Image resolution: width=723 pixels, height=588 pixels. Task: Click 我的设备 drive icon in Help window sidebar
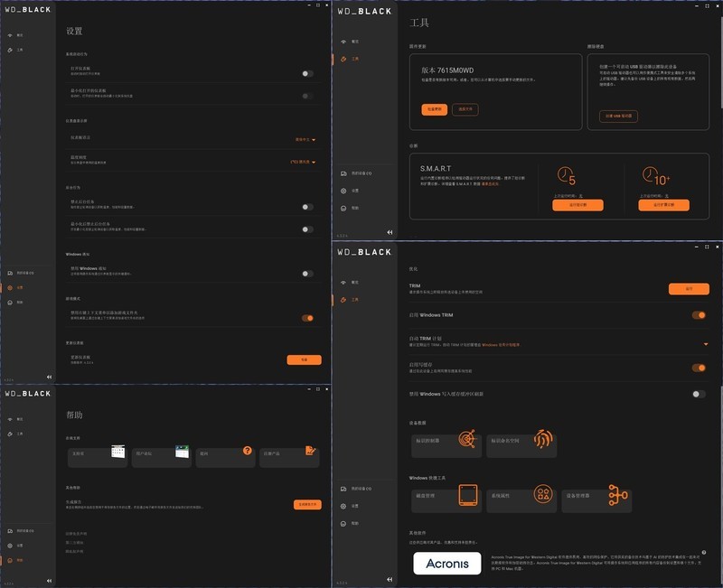click(x=10, y=531)
